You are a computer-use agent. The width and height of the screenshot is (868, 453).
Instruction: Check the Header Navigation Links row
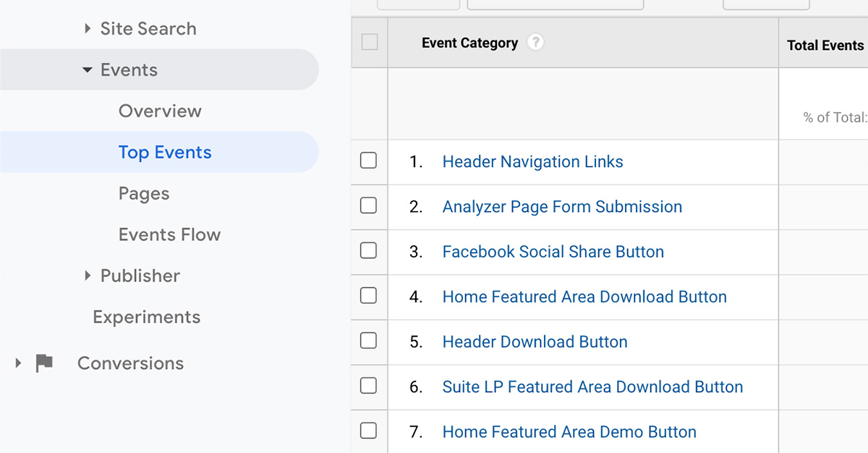point(369,161)
